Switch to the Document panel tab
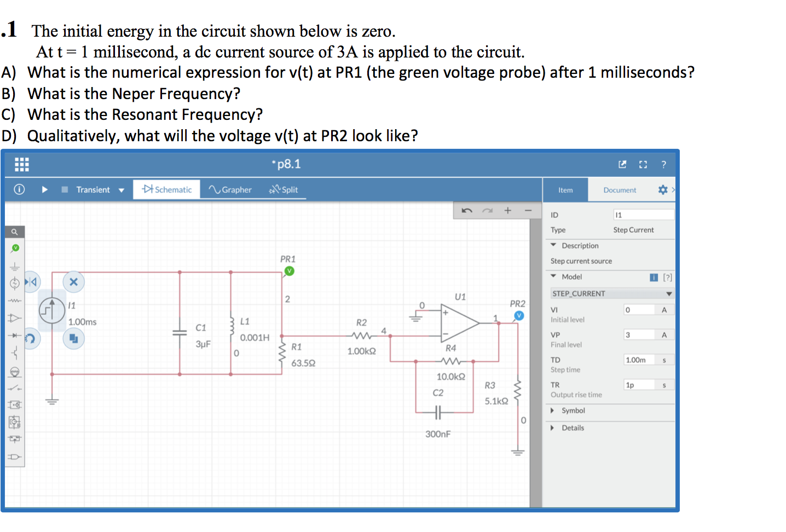The image size is (786, 532). click(619, 189)
